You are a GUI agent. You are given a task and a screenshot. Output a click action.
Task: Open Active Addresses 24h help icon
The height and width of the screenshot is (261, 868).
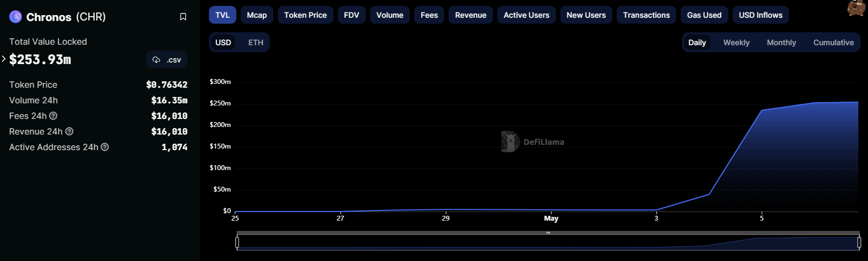click(x=105, y=147)
